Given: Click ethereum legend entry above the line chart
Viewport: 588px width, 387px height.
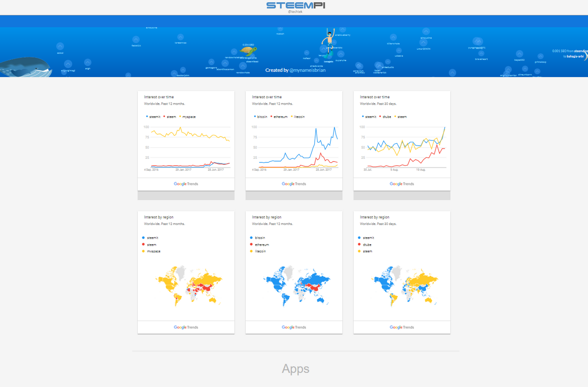Looking at the screenshot, I should point(279,117).
